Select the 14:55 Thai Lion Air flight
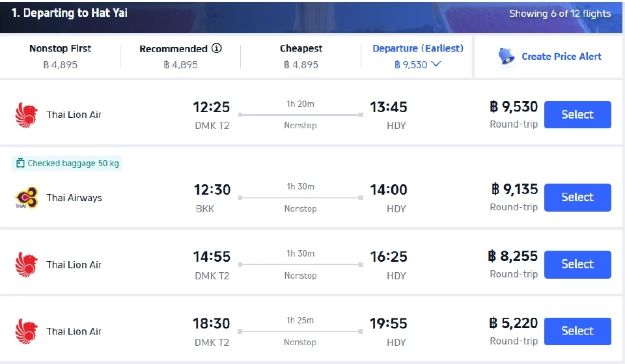 577,264
